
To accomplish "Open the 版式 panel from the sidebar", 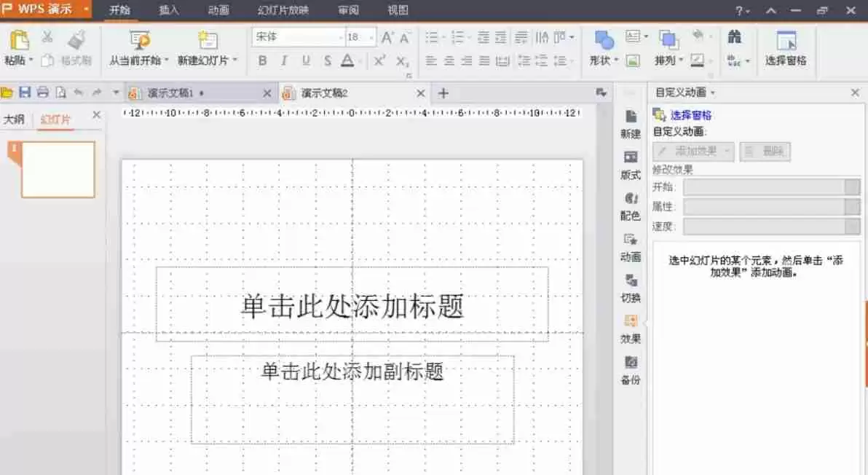I will point(630,166).
